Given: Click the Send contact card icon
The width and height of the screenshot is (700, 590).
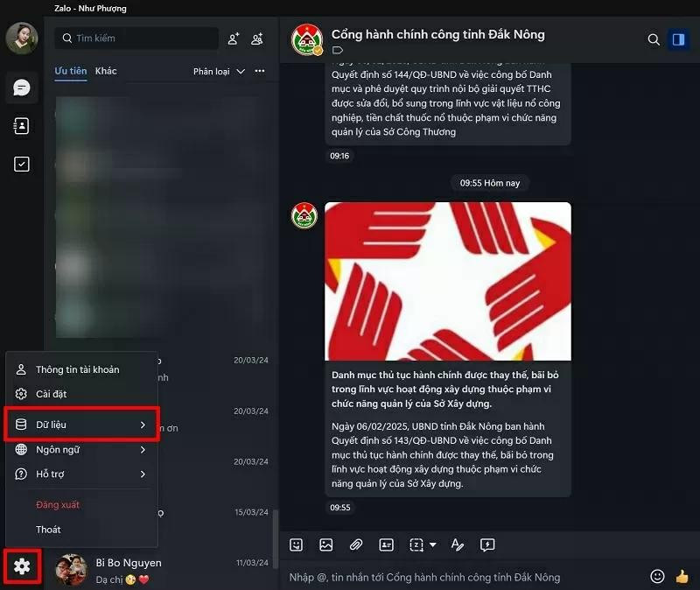Looking at the screenshot, I should coord(386,544).
